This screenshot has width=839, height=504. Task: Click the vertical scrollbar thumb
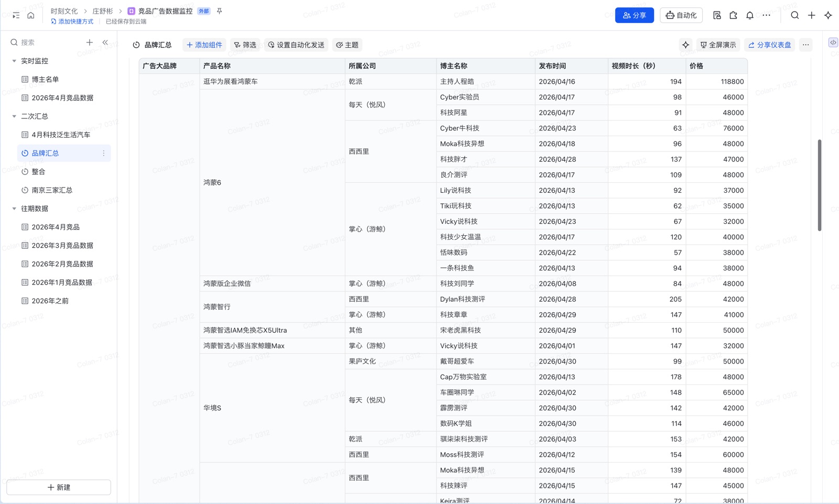(x=819, y=185)
